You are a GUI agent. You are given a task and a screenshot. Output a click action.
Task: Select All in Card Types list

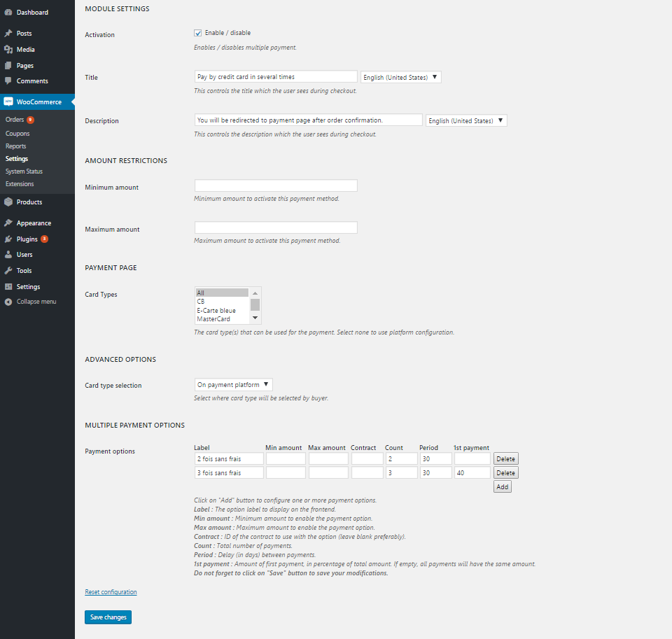[222, 293]
